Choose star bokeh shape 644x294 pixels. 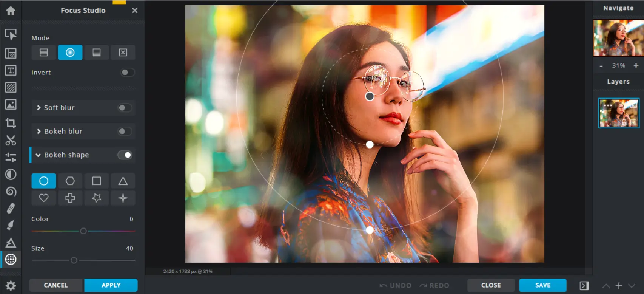97,198
